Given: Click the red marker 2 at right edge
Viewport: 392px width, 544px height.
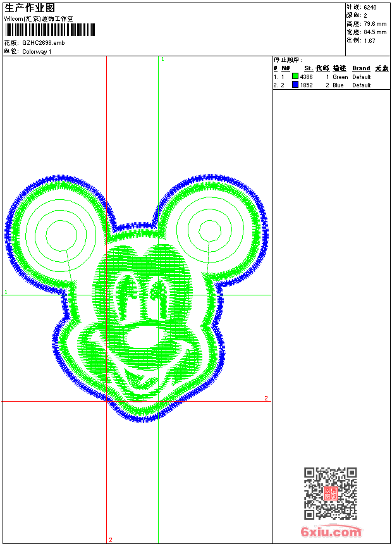Looking at the screenshot, I should [266, 398].
